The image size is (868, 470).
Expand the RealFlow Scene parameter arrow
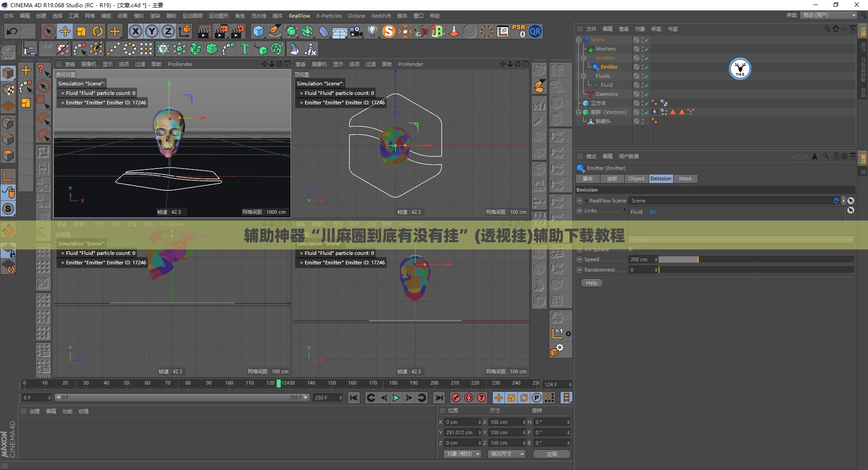587,201
